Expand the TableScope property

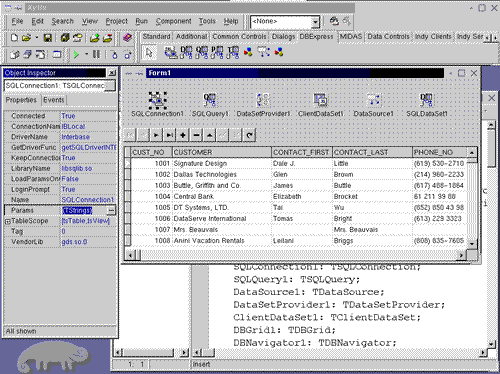tap(7, 221)
